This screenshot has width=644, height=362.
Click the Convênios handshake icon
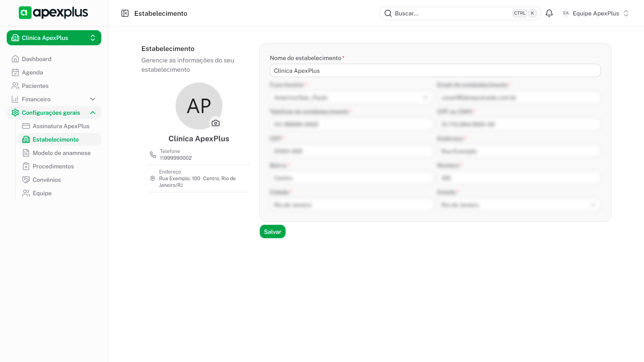tap(26, 180)
